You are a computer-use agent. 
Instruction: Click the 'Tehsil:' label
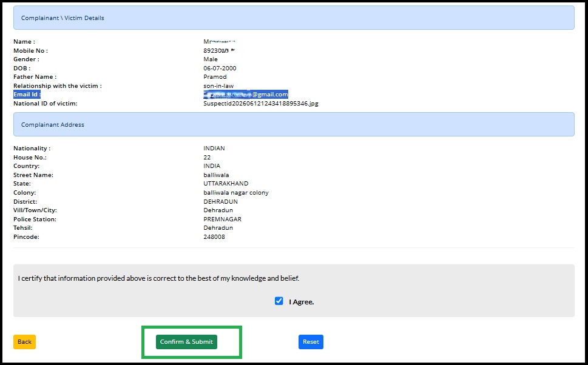pos(23,228)
